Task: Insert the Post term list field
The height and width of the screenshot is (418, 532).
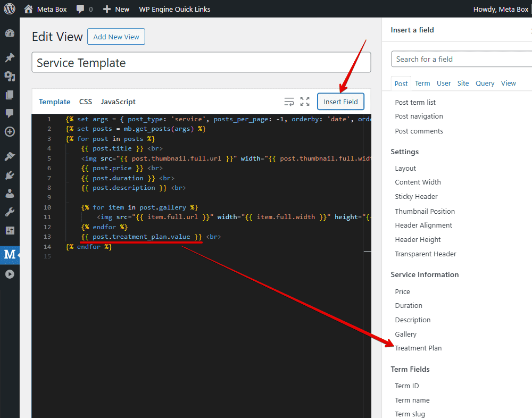Action: pyautogui.click(x=415, y=102)
